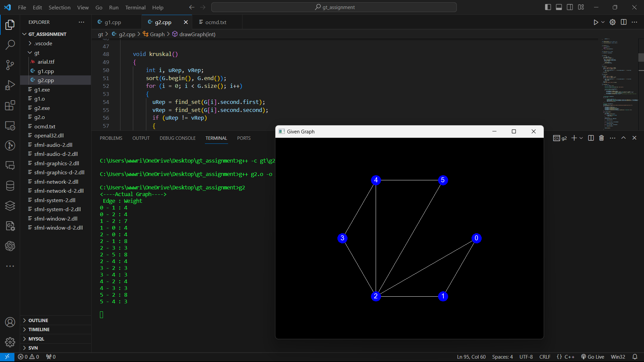Run the C++ file with play button
The image size is (644, 362).
point(596,22)
